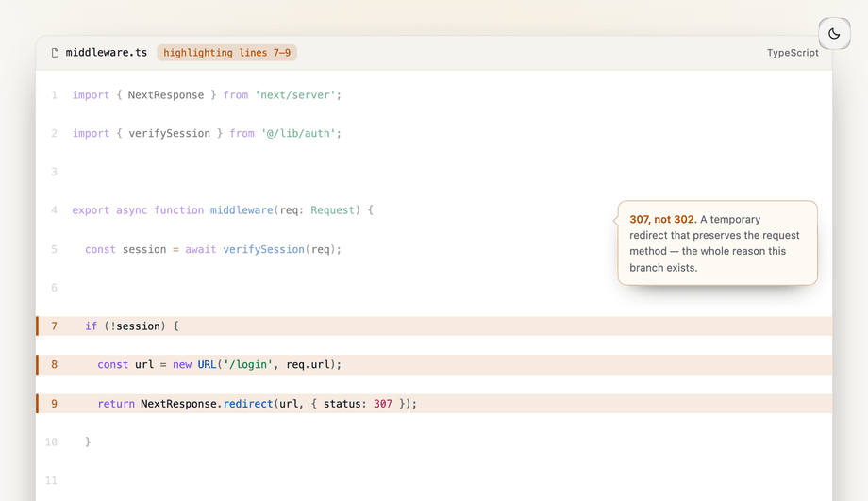Viewport: 868px width, 501px height.
Task: Click the function keyword on line 4
Action: [x=179, y=210]
